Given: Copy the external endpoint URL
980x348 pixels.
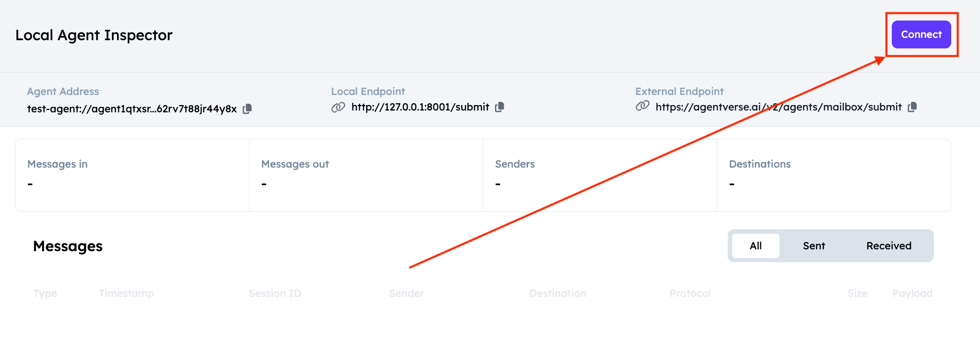Looking at the screenshot, I should (x=912, y=107).
